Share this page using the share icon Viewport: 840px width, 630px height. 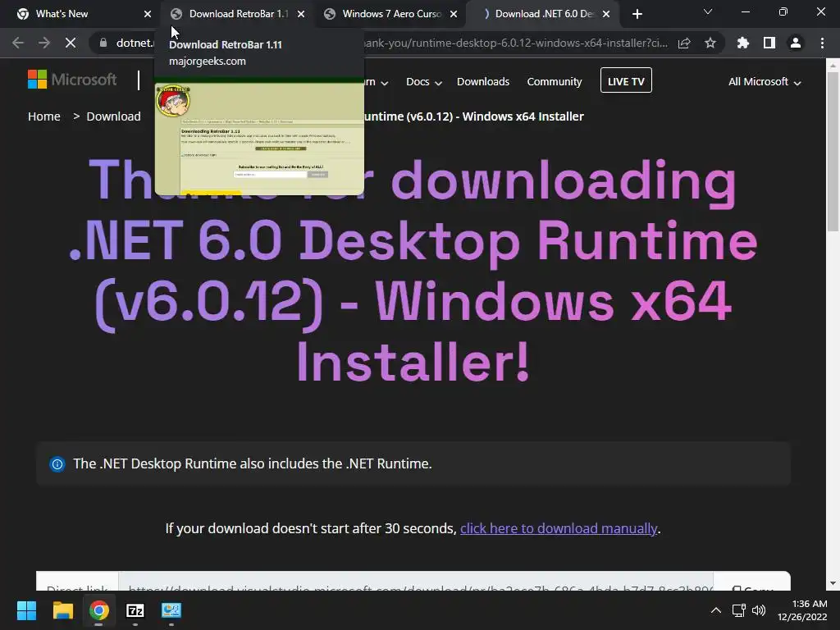[684, 43]
